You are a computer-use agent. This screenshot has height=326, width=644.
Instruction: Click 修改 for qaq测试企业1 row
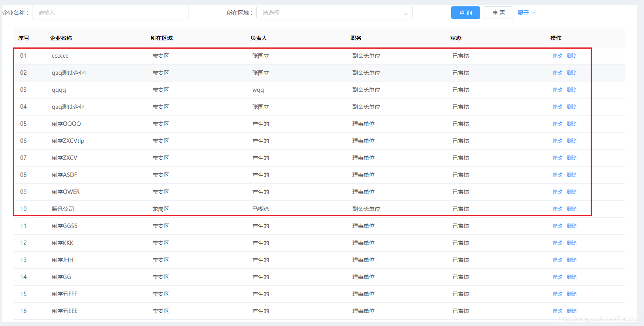pos(557,73)
